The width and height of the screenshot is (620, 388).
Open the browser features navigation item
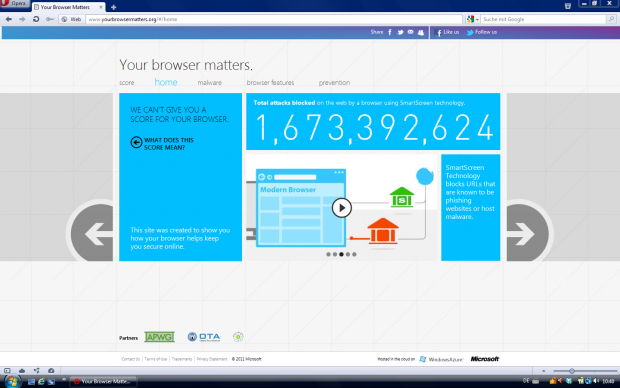pyautogui.click(x=270, y=83)
